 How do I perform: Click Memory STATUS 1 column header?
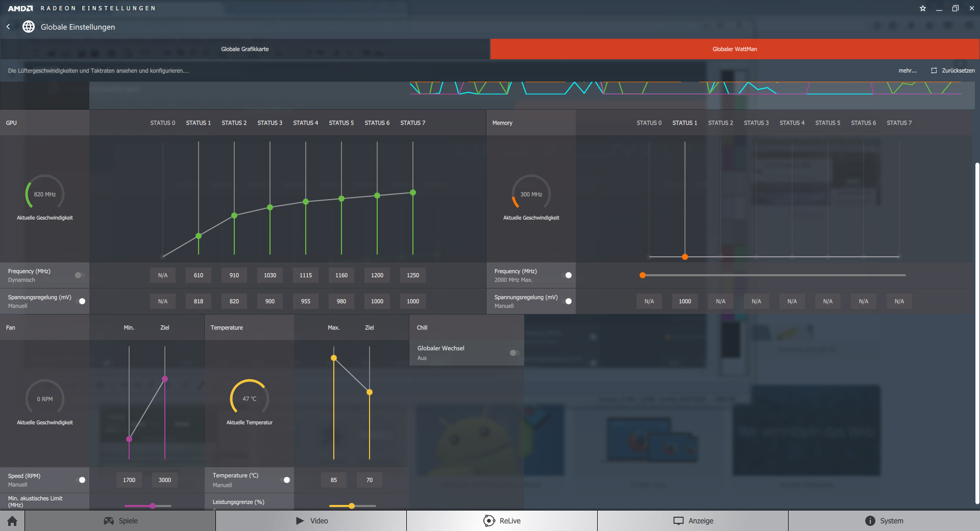point(685,123)
